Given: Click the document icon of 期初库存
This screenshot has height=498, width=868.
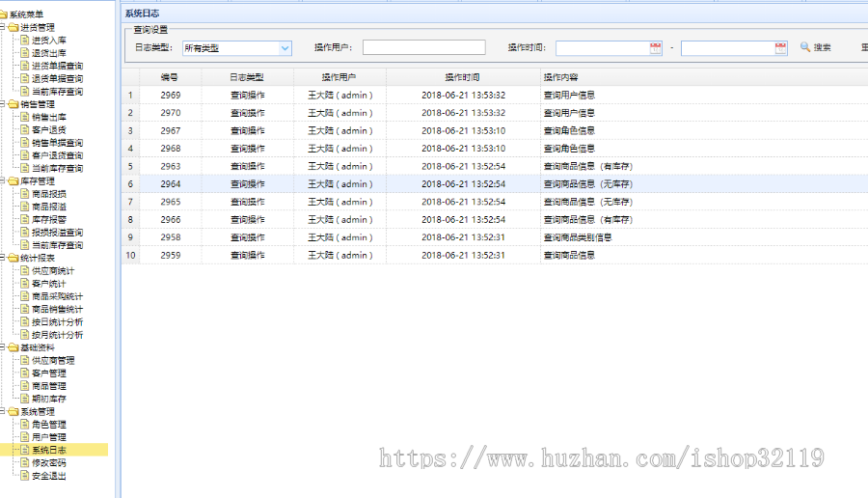Looking at the screenshot, I should point(25,399).
